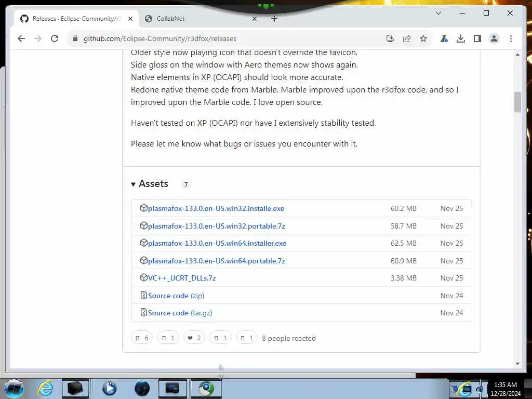Open the Windows Start orb
Screen dimensions: 532x399
(14, 389)
